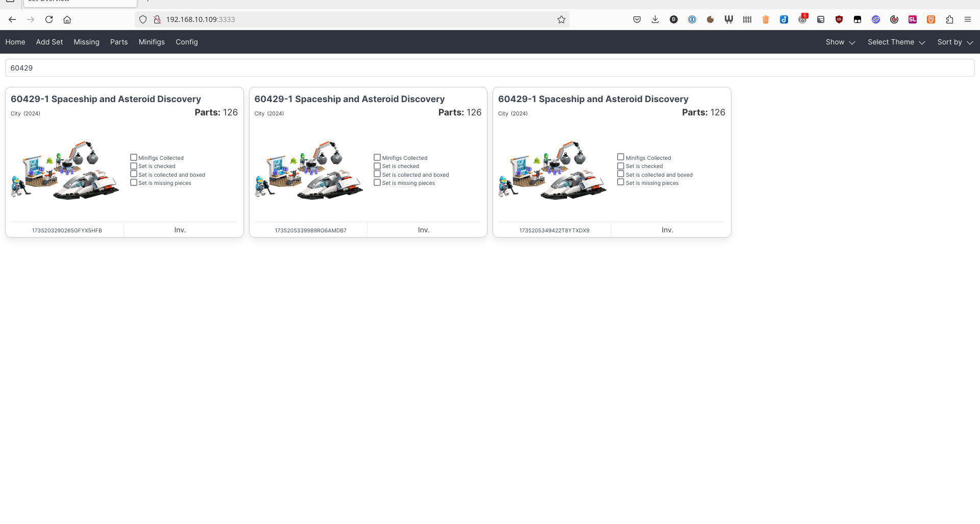Open the Firefox downloads panel

click(655, 19)
